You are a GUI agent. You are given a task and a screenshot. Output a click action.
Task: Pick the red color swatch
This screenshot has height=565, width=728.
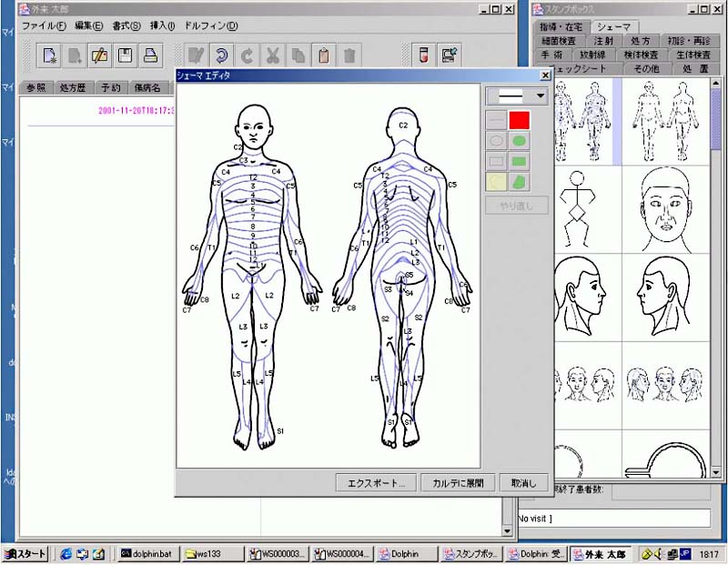point(520,119)
